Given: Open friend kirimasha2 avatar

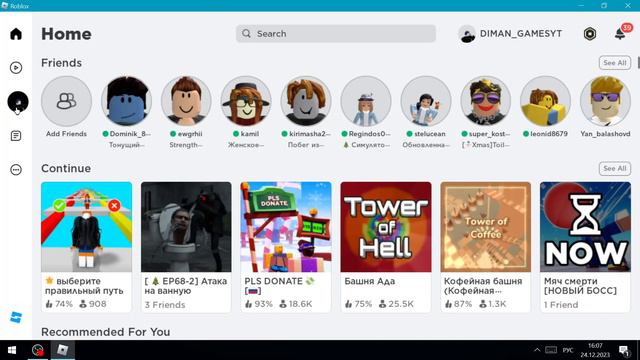Looking at the screenshot, I should tap(306, 101).
